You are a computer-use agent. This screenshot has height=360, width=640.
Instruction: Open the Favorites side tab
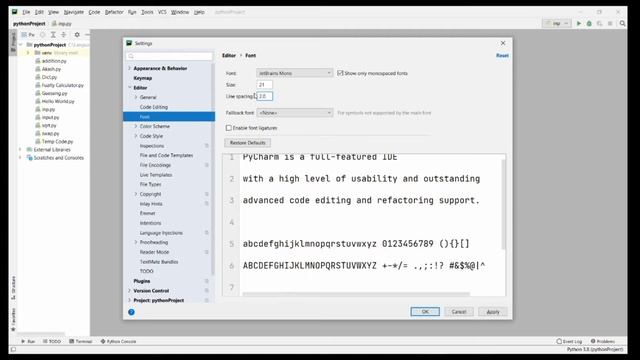(13, 320)
